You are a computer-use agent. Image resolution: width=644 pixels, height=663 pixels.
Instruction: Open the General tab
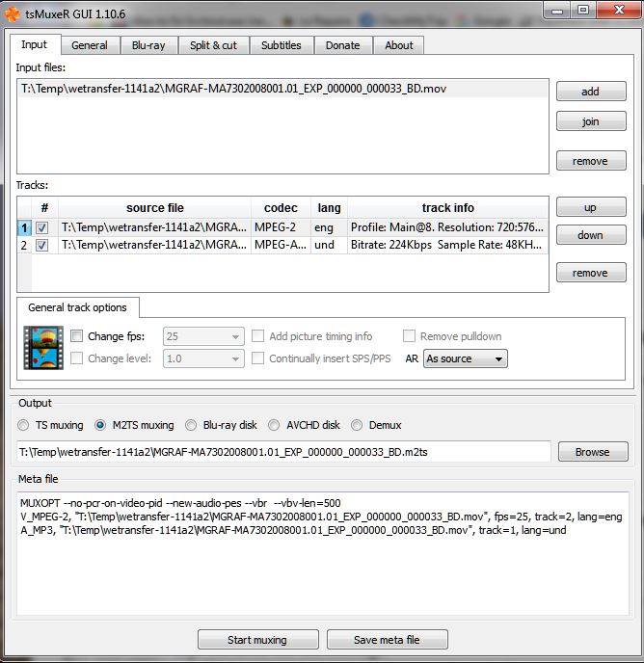pos(90,45)
